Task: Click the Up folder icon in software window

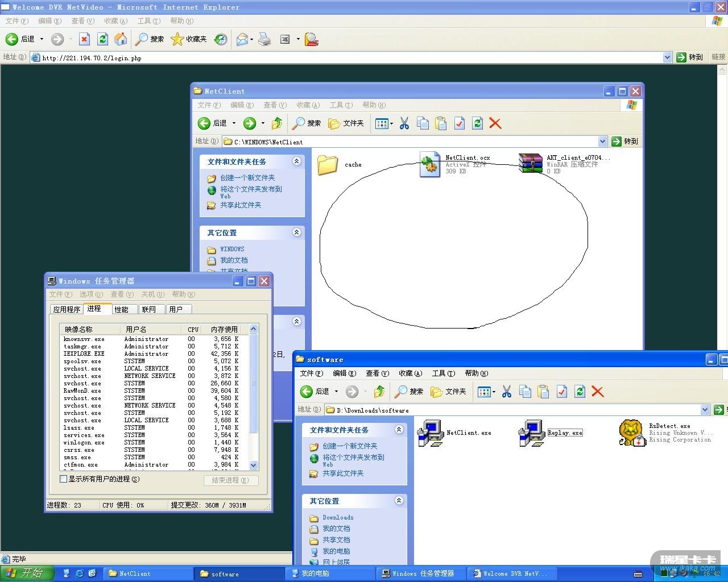Action: coord(379,392)
